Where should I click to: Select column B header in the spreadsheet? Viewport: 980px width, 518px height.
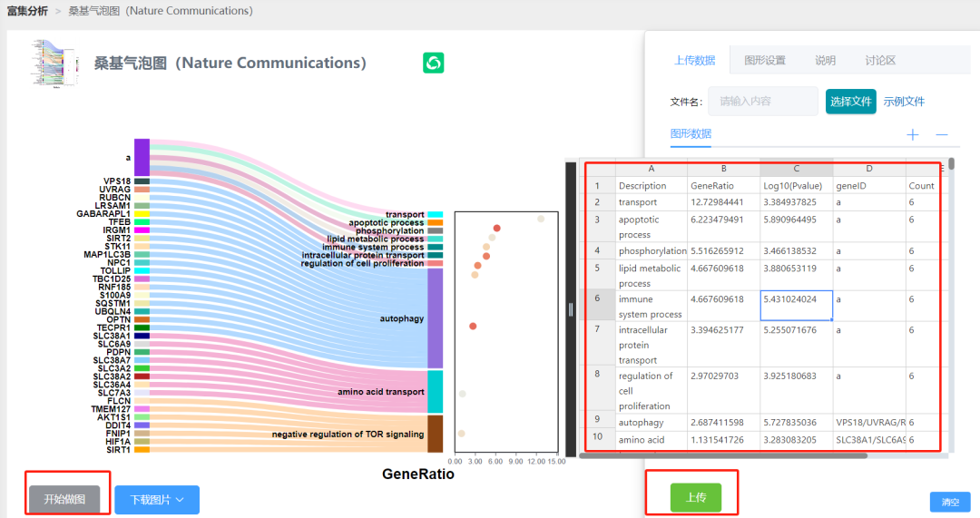(x=724, y=169)
